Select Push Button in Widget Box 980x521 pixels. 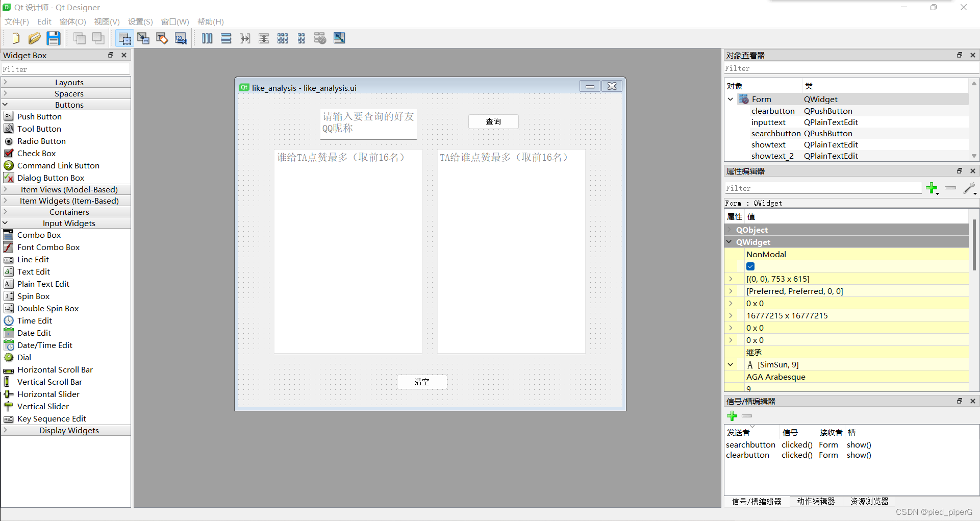click(x=39, y=116)
